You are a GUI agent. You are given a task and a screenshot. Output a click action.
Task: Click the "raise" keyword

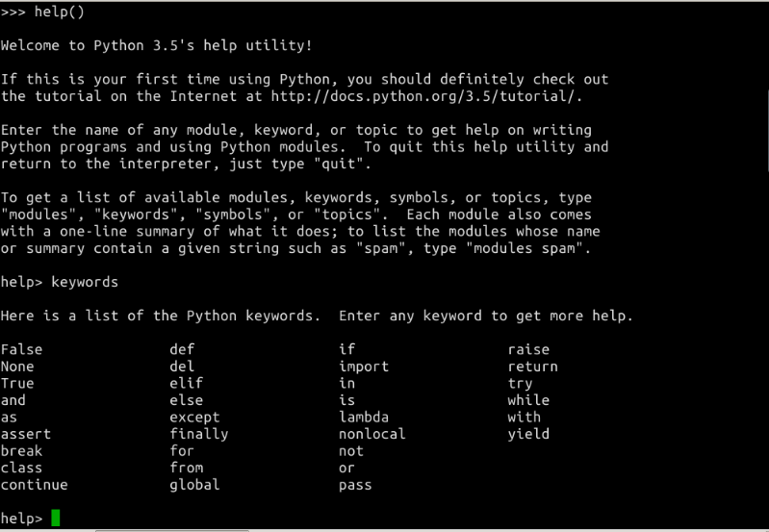(x=528, y=350)
